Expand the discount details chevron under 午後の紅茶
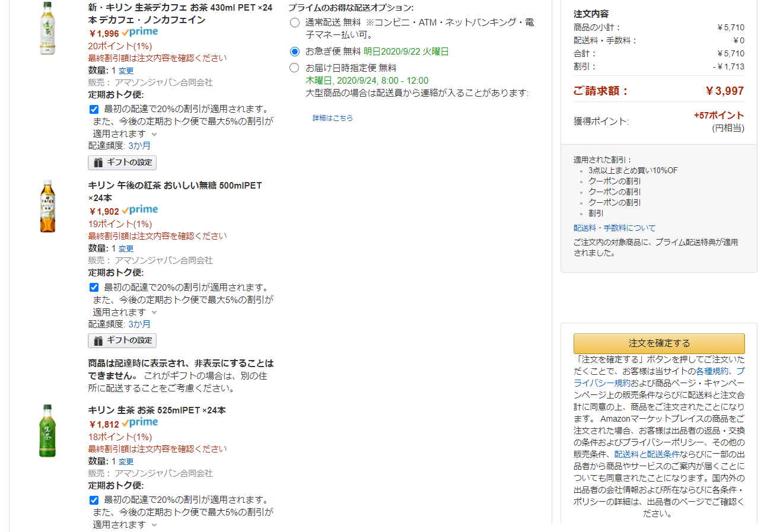Screen dimensions: 764x532 154,313
